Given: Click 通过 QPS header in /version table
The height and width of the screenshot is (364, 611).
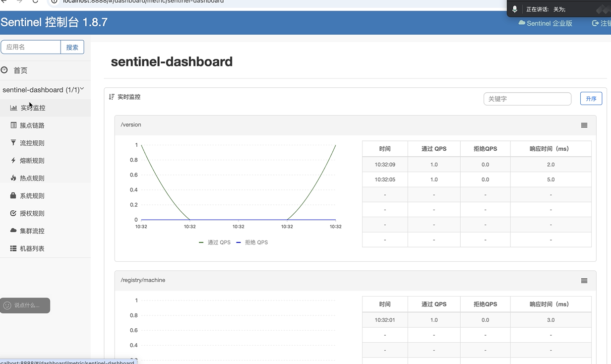Looking at the screenshot, I should click(434, 149).
